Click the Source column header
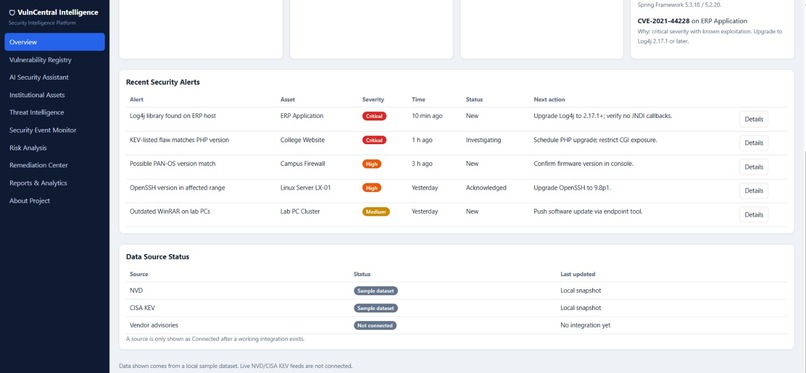The height and width of the screenshot is (373, 806). [x=139, y=274]
